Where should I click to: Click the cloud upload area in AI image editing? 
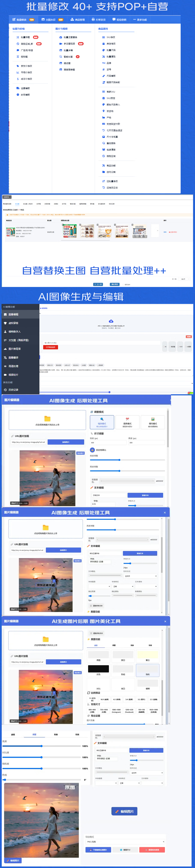click(x=111, y=324)
